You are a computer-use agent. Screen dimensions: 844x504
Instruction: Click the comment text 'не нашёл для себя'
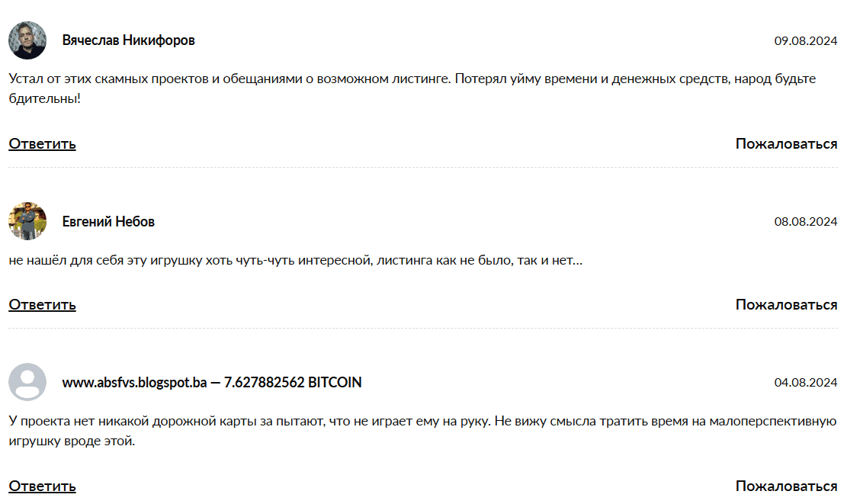click(296, 261)
